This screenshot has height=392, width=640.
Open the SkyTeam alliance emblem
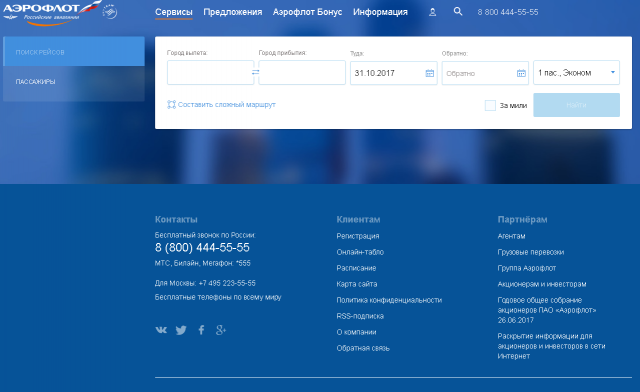point(109,12)
